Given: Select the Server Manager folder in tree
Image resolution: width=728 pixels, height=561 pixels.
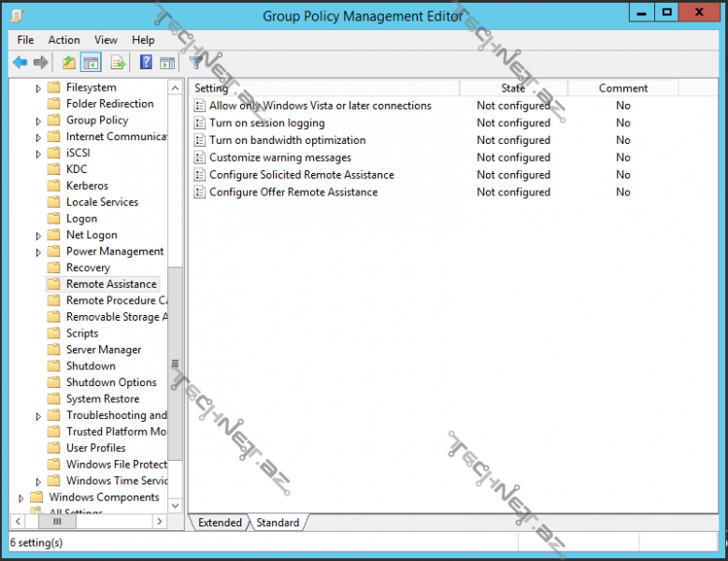Looking at the screenshot, I should (103, 350).
